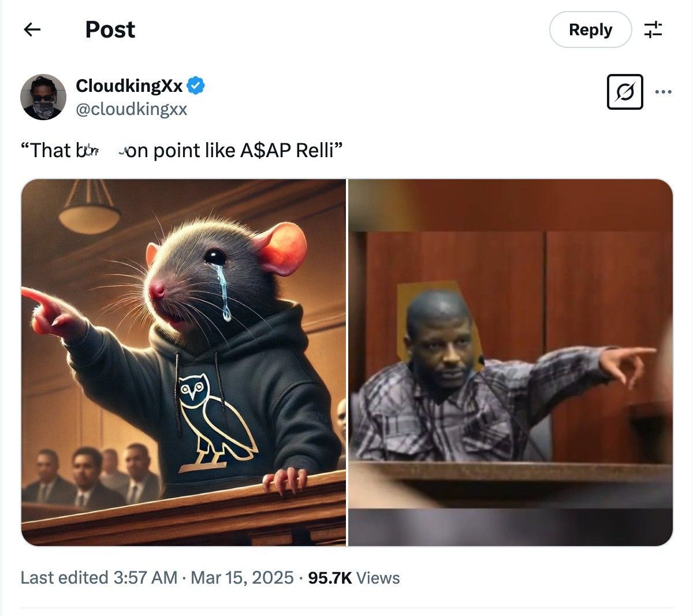Viewport: 693px width, 616px height.
Task: Click the Reply button
Action: pyautogui.click(x=590, y=29)
